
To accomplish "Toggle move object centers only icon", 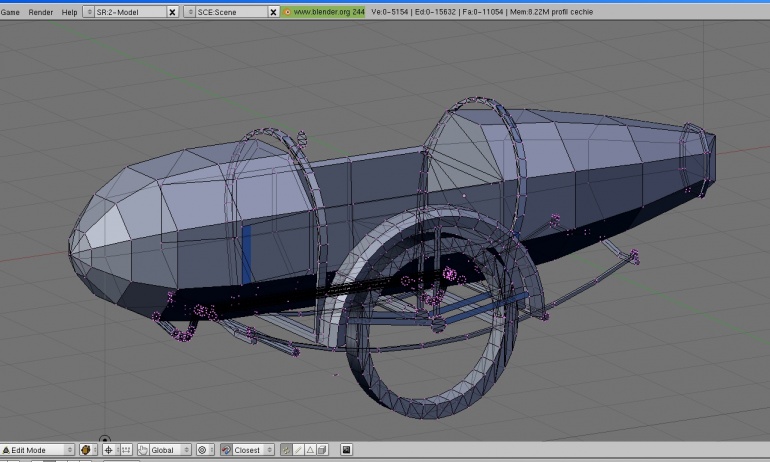I will pyautogui.click(x=126, y=450).
